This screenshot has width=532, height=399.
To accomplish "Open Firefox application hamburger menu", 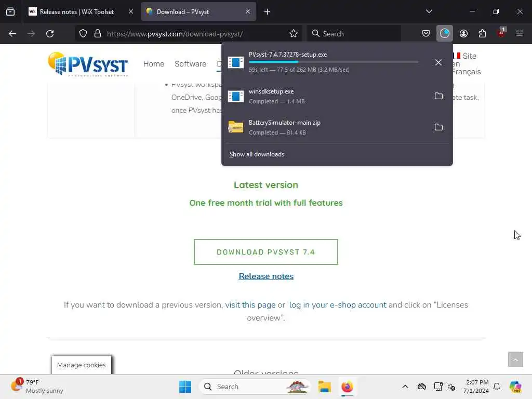I will 520,33.
